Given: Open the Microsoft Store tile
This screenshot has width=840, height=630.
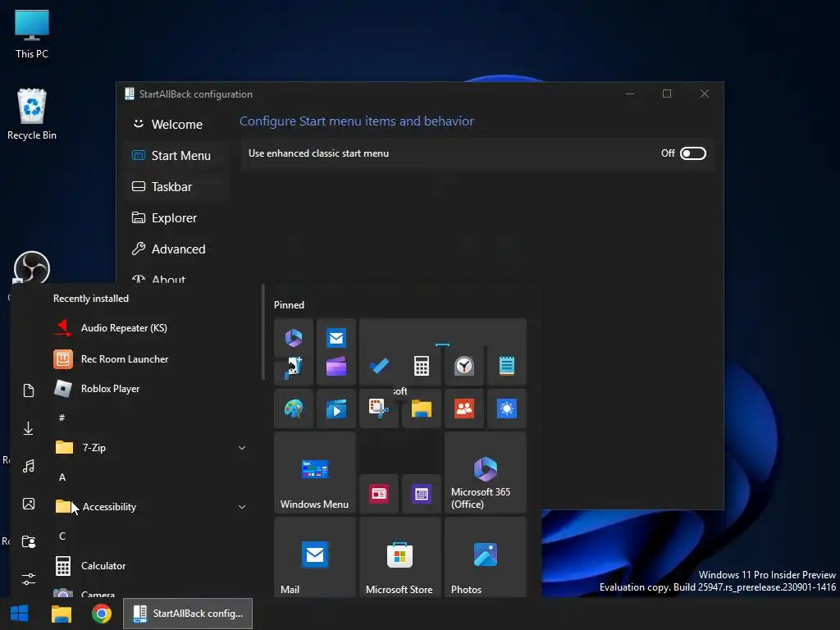Looking at the screenshot, I should pos(400,558).
